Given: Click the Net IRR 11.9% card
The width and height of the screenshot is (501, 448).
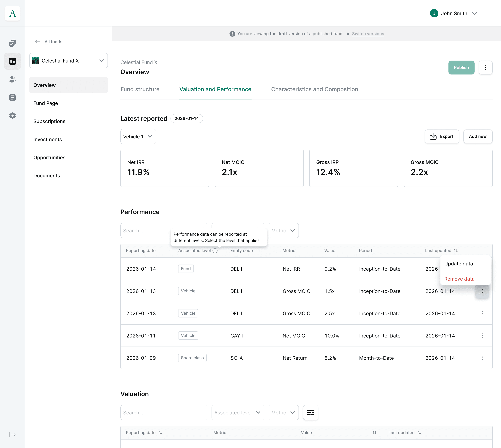Looking at the screenshot, I should point(165,168).
